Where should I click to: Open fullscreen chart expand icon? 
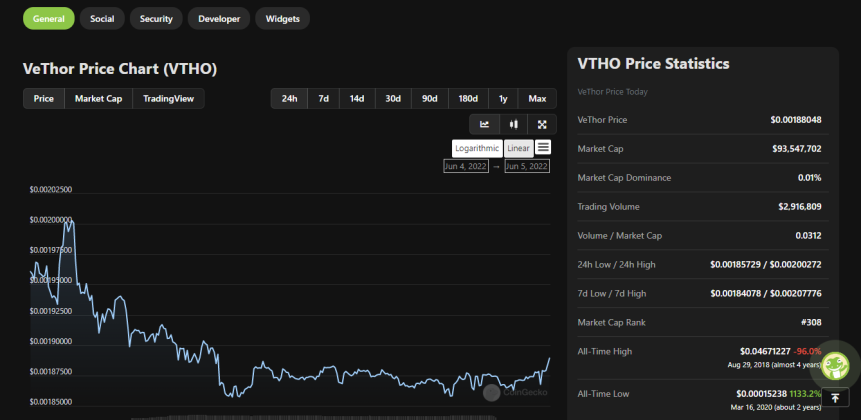pyautogui.click(x=542, y=125)
